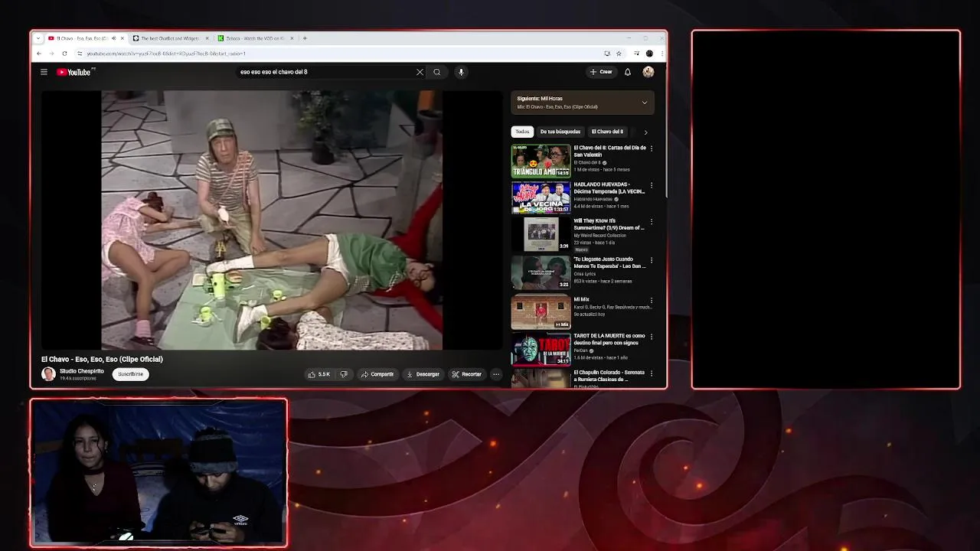Viewport: 980px width, 551px height.
Task: Click the webcam overlay feed
Action: tap(159, 473)
